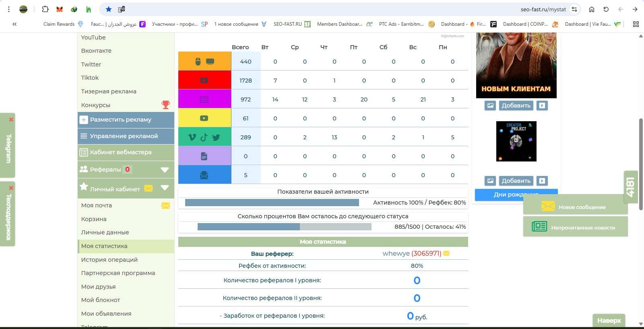The height and width of the screenshot is (329, 644).
Task: Open the whewye referrer profile link
Action: (x=396, y=253)
